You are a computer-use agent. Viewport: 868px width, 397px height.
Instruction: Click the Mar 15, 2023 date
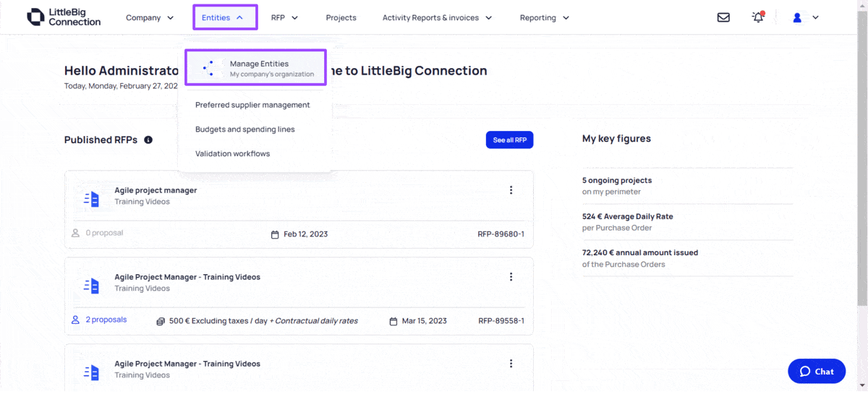point(424,321)
